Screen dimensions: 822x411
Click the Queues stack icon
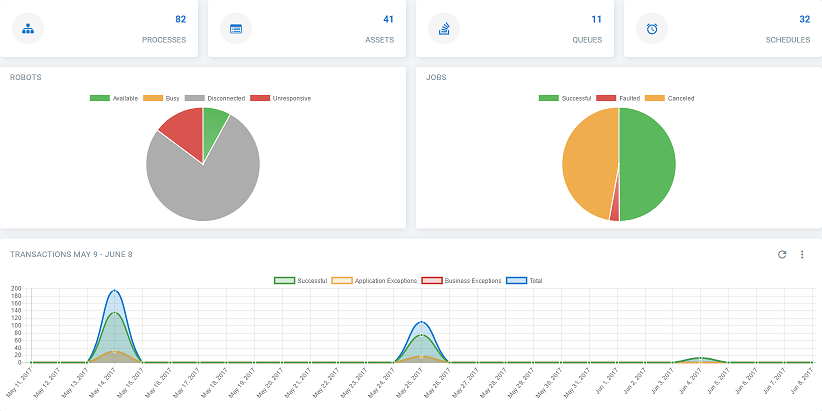click(444, 28)
